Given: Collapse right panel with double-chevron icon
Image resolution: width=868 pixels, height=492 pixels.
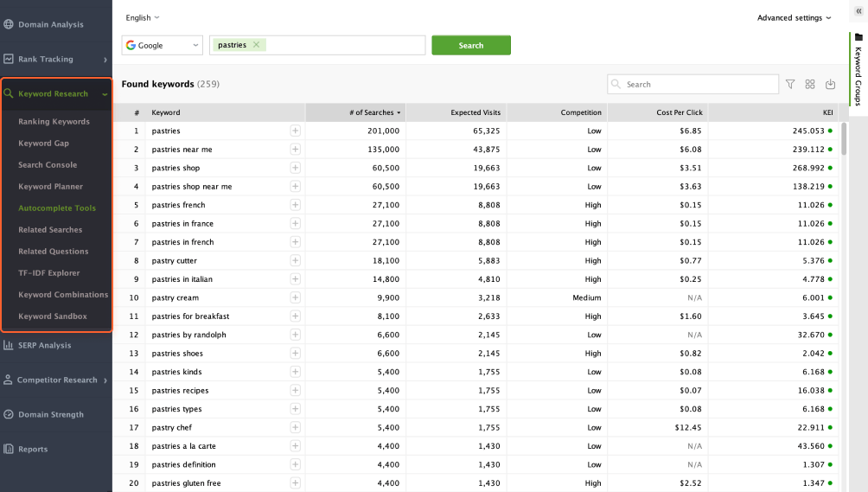Looking at the screenshot, I should click(x=858, y=12).
